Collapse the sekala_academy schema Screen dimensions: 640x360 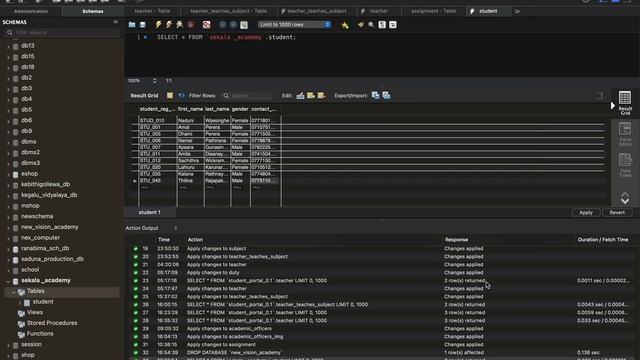point(8,281)
